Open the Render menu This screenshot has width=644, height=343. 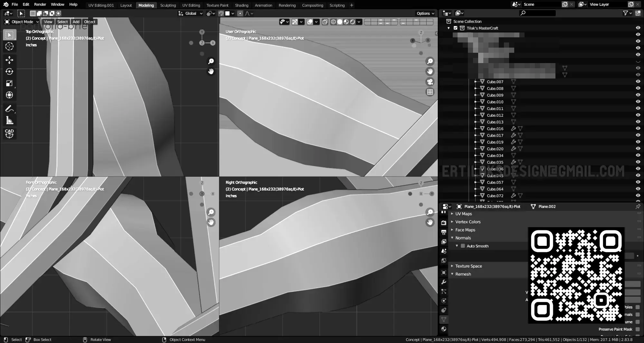point(40,5)
